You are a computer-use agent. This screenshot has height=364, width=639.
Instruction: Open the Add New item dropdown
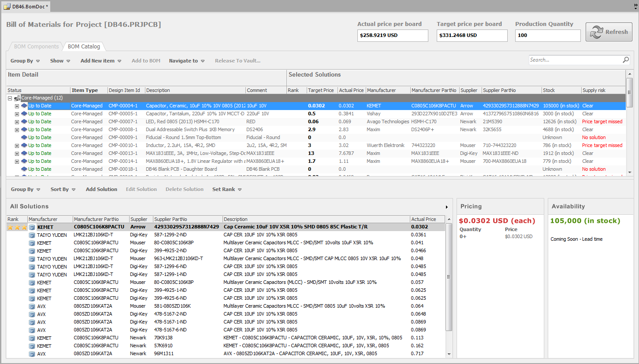coord(101,61)
